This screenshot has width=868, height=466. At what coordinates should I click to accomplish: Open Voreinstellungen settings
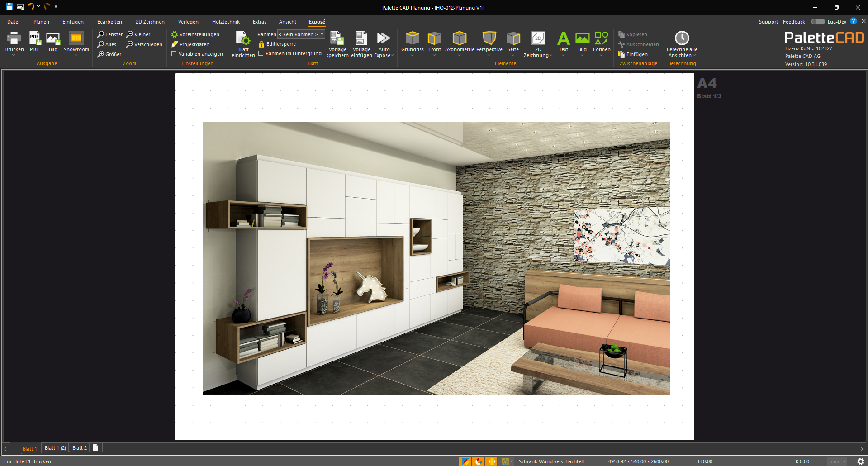[195, 34]
